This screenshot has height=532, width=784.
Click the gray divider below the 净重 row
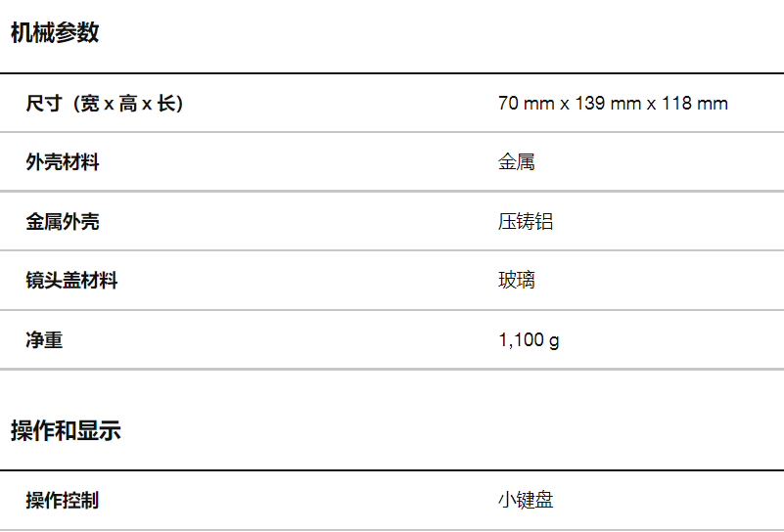click(x=392, y=369)
